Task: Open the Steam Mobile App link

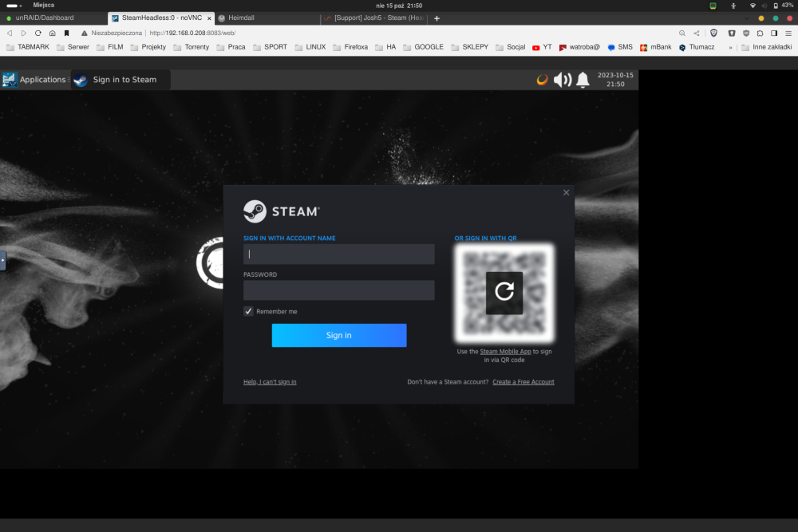Action: [x=505, y=352]
